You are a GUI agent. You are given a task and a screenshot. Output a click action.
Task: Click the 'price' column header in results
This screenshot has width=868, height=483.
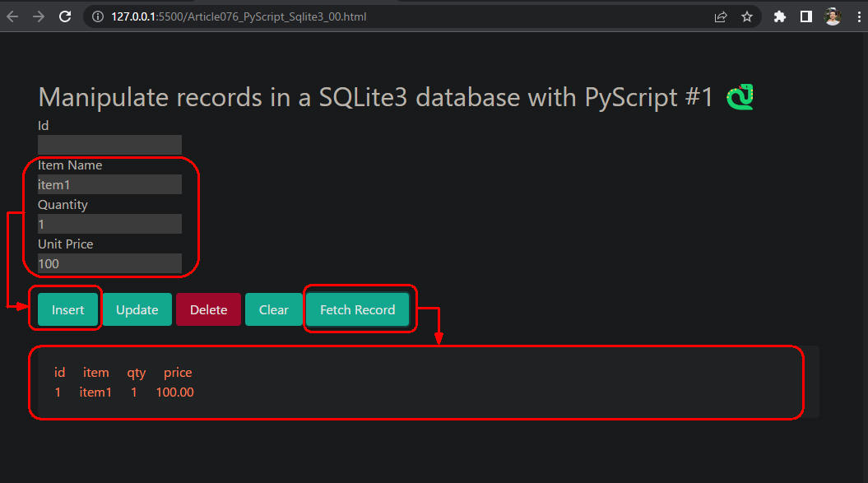coord(178,373)
